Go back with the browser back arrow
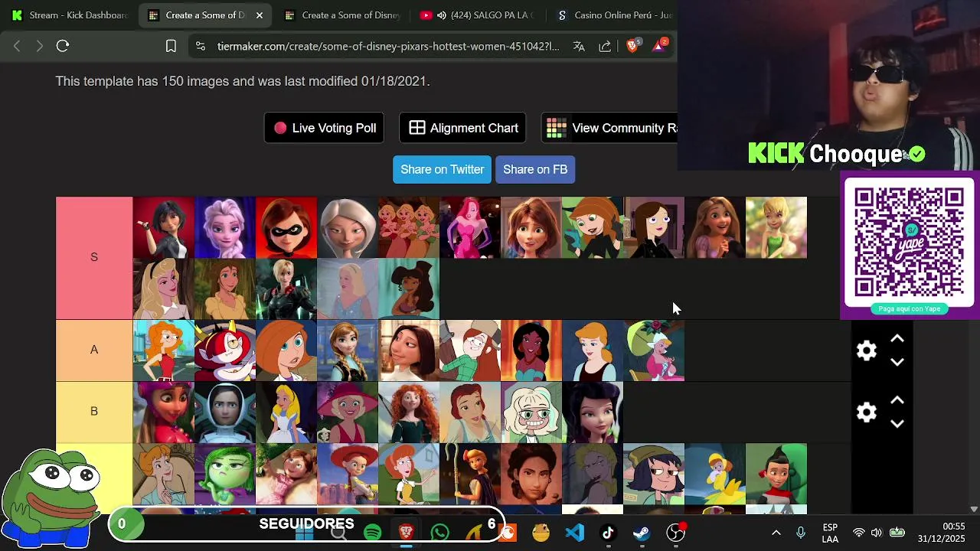This screenshot has height=551, width=980. (x=17, y=46)
